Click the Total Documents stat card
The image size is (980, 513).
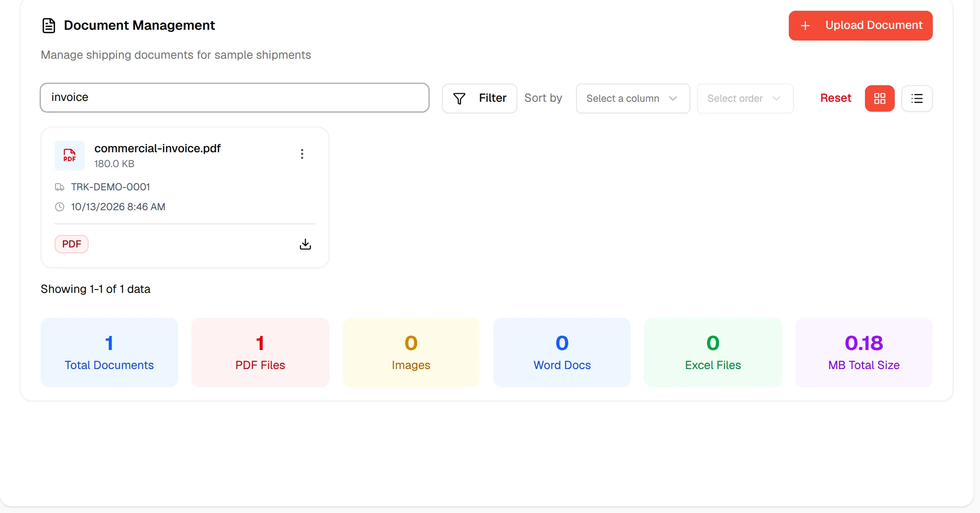pyautogui.click(x=109, y=352)
